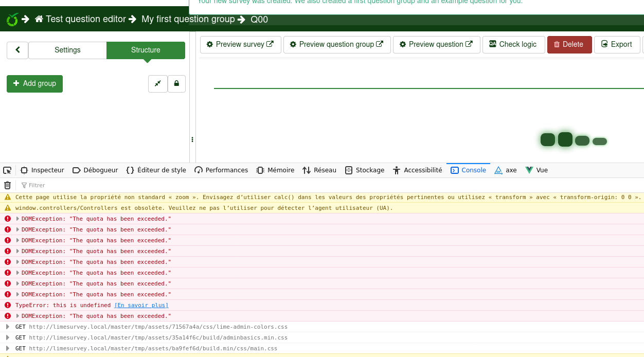Click the red Delete button

click(x=569, y=45)
